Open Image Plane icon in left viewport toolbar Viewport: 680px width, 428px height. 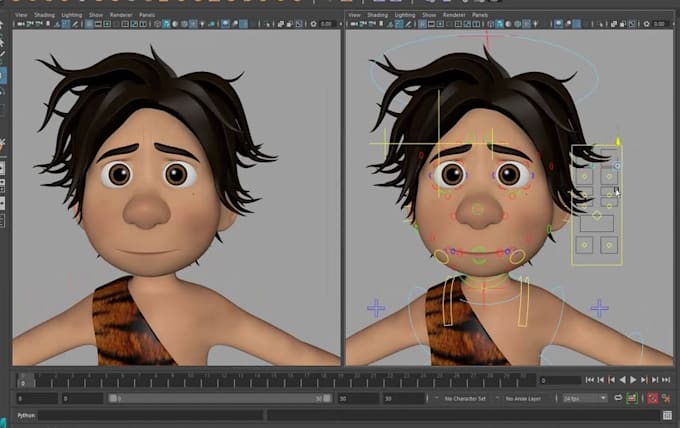click(x=57, y=24)
